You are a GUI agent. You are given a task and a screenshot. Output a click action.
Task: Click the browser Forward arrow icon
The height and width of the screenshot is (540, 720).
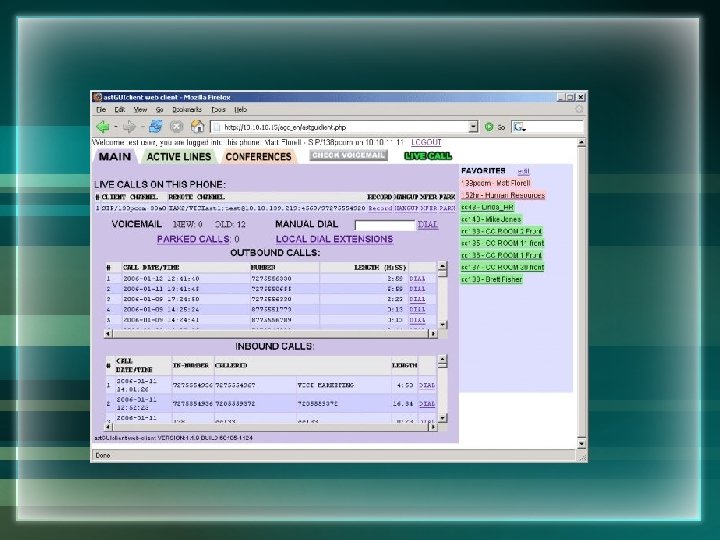(x=130, y=127)
